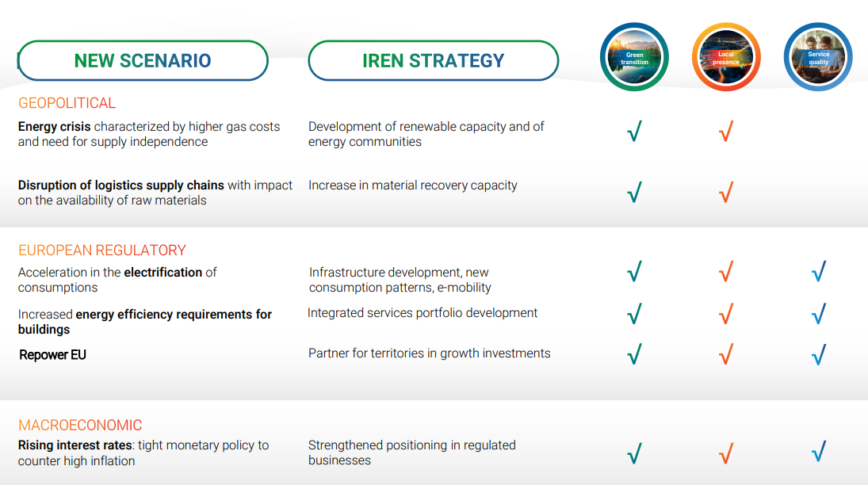Click blue checkmark for infrastructure development row

point(819,271)
